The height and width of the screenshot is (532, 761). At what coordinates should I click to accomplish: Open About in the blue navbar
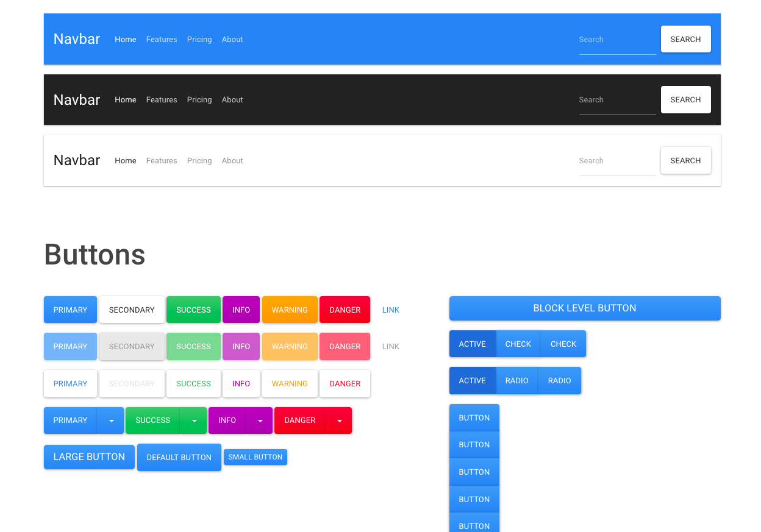232,39
